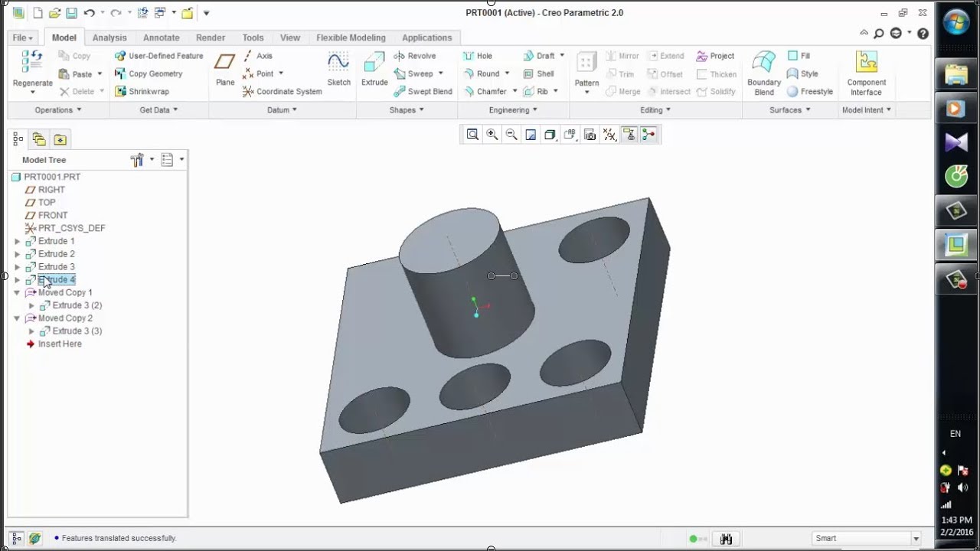
Task: Click the Zoom In icon
Action: click(x=492, y=135)
